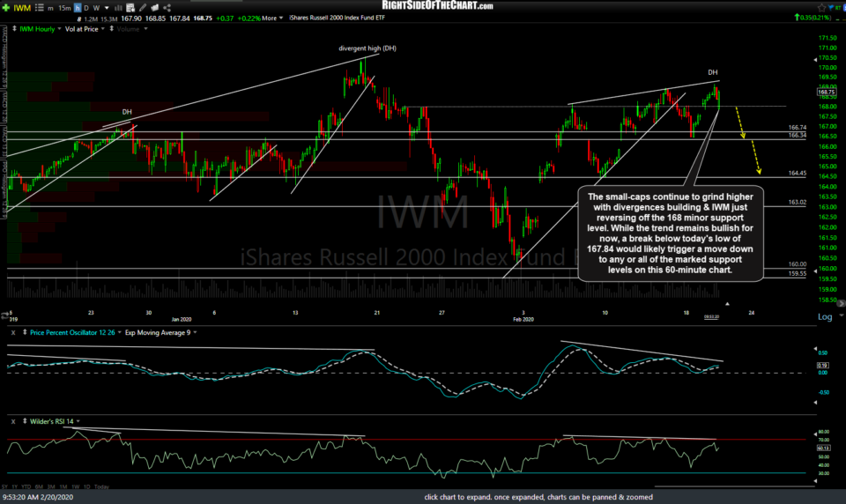Click the 15.3M volume value
Screen dimensions: 846x504
point(109,19)
